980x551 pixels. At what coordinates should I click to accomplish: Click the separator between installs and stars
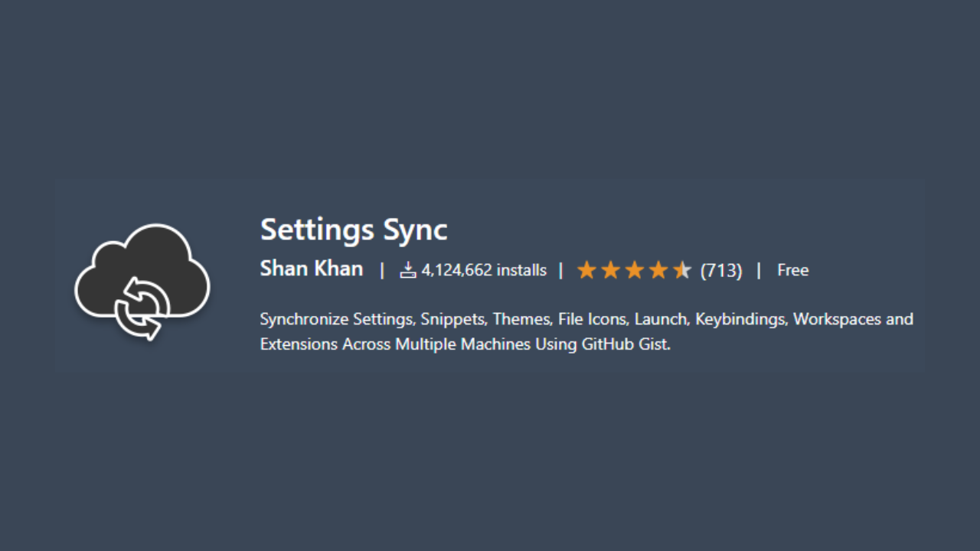(x=560, y=270)
